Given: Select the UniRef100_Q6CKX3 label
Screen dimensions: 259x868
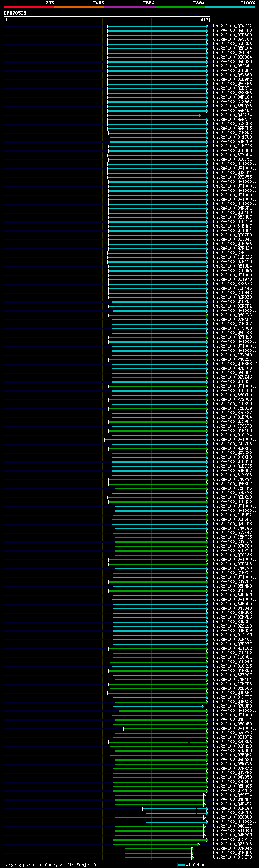Looking at the screenshot, I should point(232,315).
